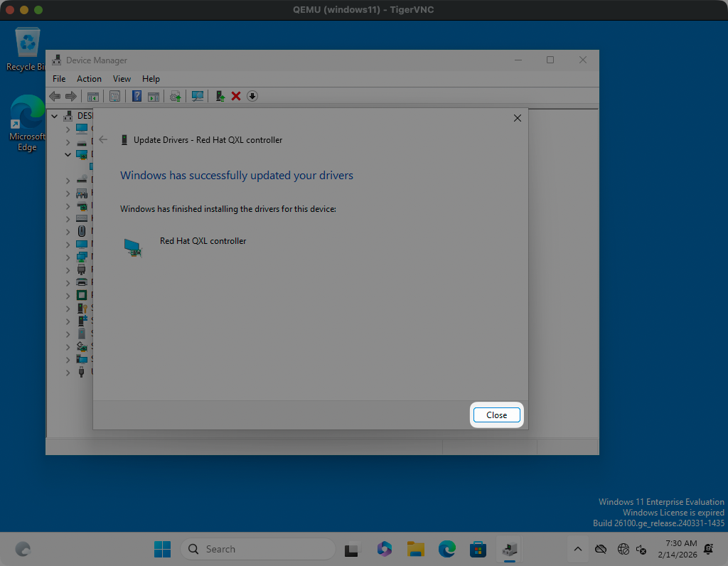Click the Disable device down-arrow icon
Screen dimensions: 728x566
click(252, 96)
